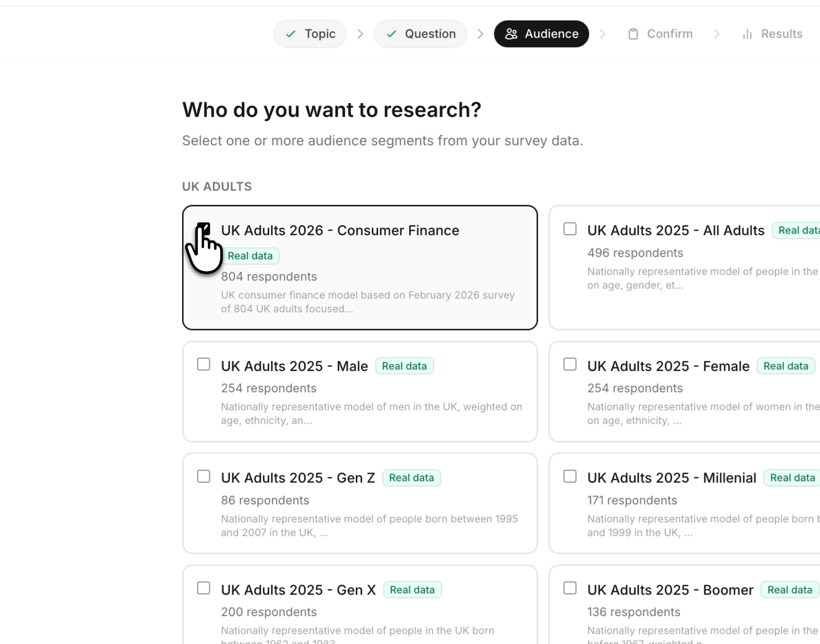Click the Confirm clipboard icon

pos(633,34)
